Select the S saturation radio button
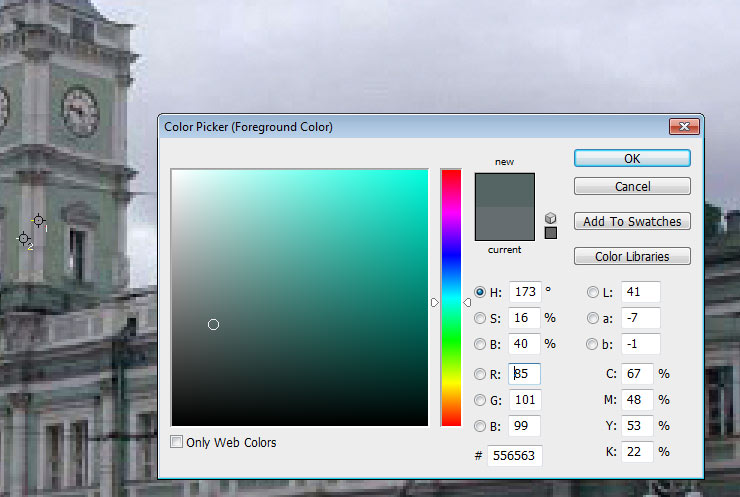This screenshot has height=497, width=740. [480, 318]
